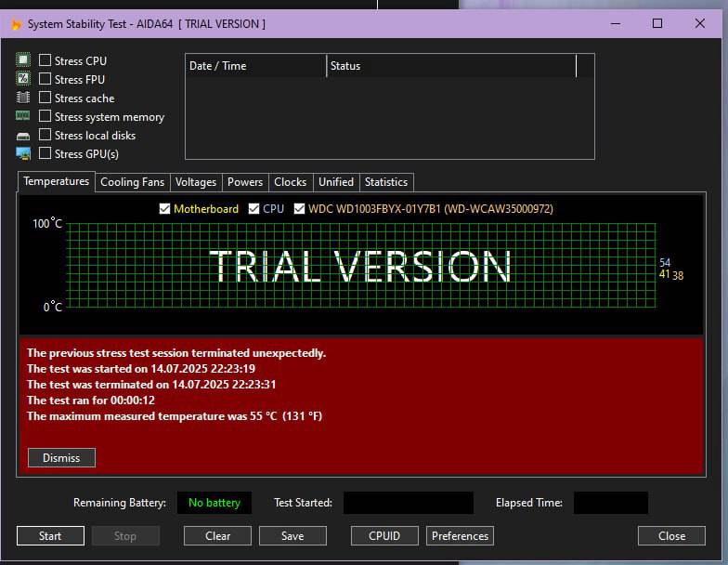Click the CPUID button
Viewport: 728px width, 565px height.
(384, 536)
